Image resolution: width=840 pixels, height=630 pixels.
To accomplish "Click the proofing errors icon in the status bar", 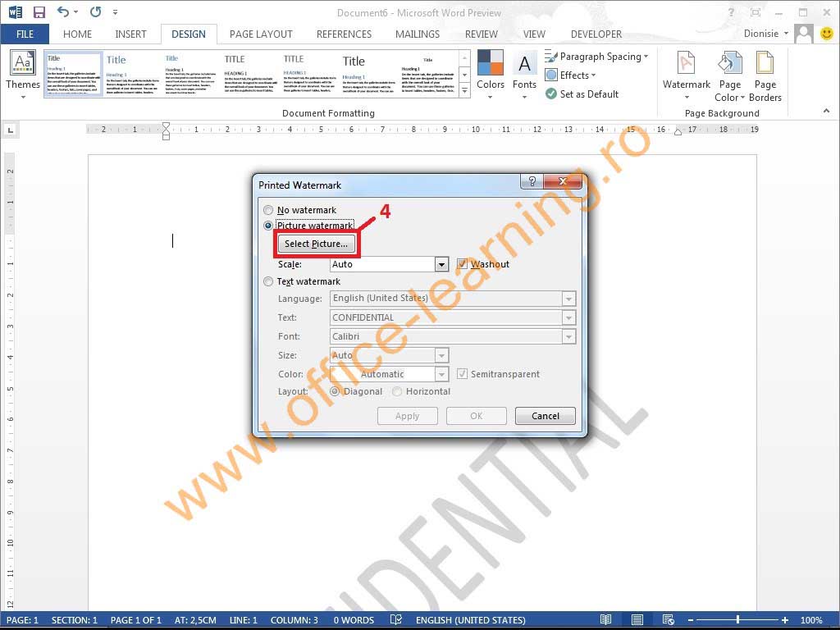I will pos(396,620).
